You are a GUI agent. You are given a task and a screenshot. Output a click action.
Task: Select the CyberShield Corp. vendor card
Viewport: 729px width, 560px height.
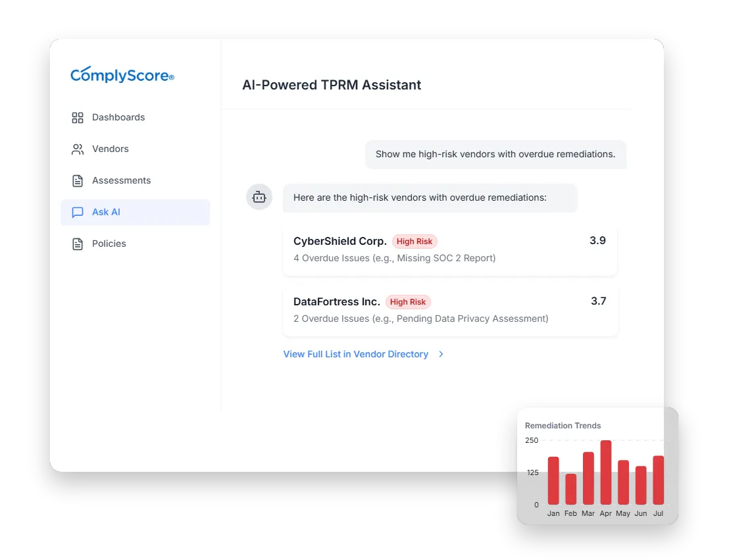tap(450, 249)
